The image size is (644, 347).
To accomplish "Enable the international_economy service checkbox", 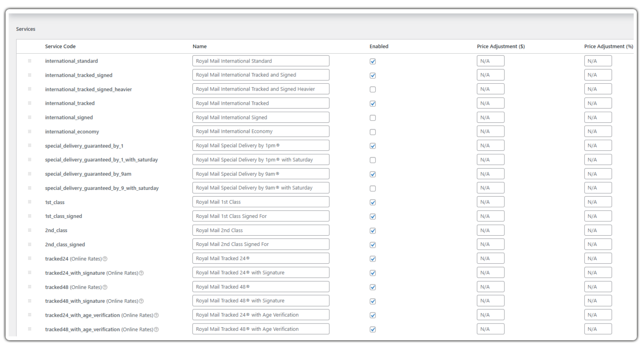I will (373, 132).
